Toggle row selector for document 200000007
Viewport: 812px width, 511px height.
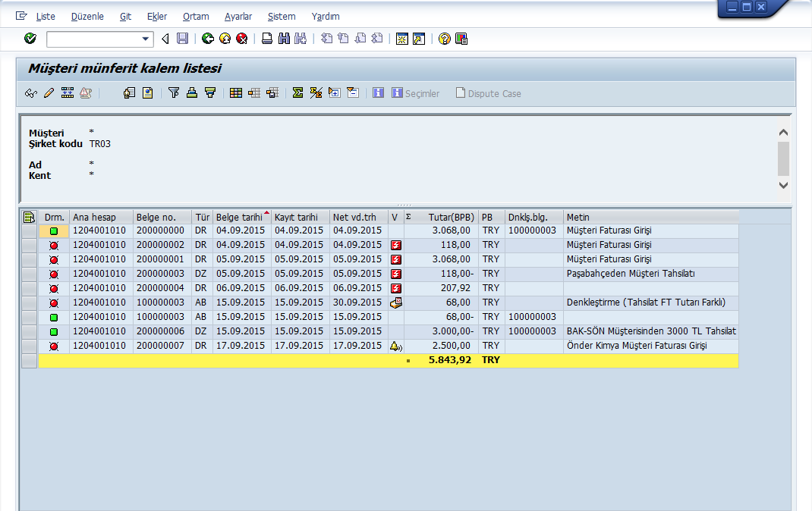pos(30,346)
